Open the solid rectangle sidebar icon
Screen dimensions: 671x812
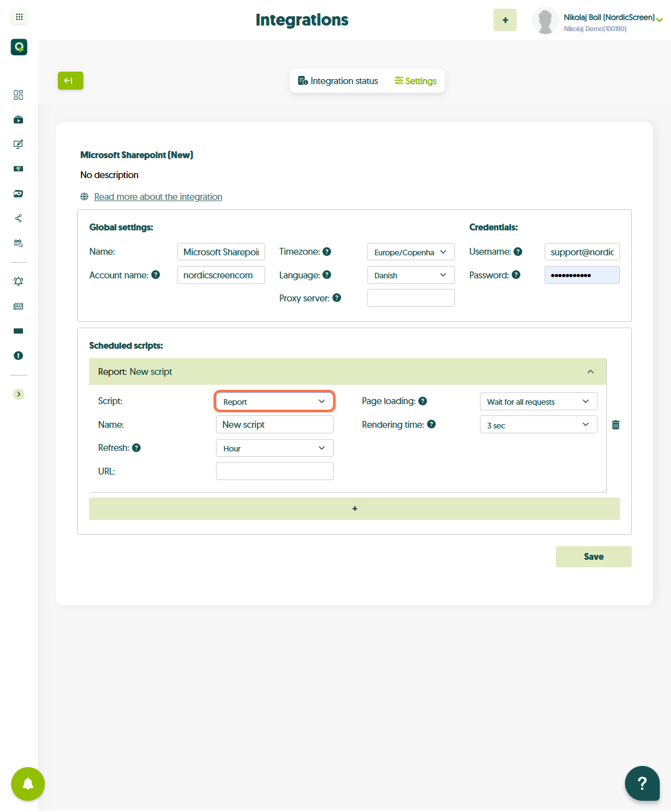(19, 331)
